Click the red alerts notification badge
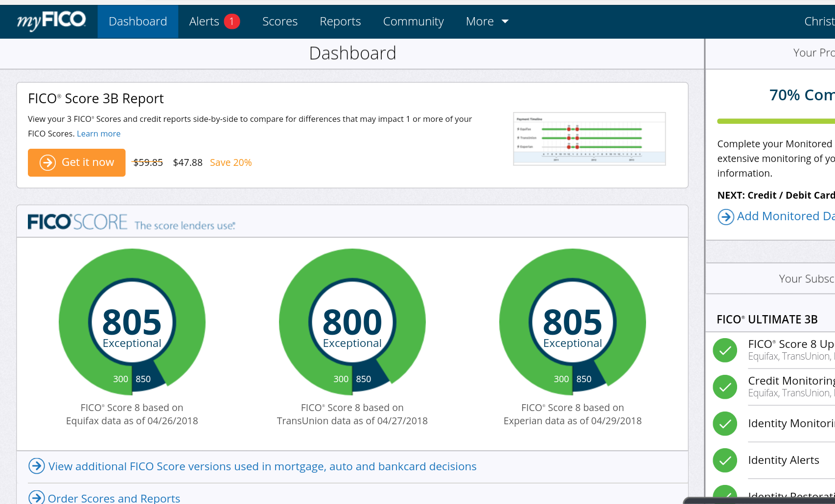 [232, 22]
